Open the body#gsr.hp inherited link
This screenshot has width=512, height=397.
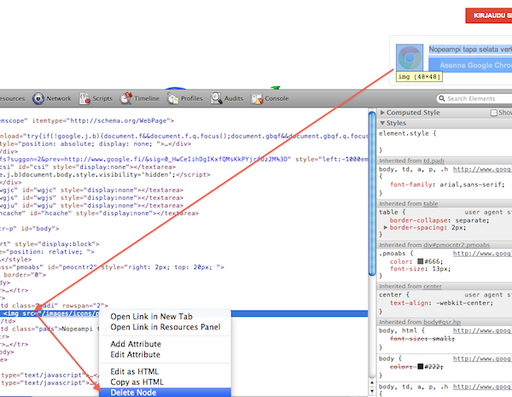tap(442, 322)
